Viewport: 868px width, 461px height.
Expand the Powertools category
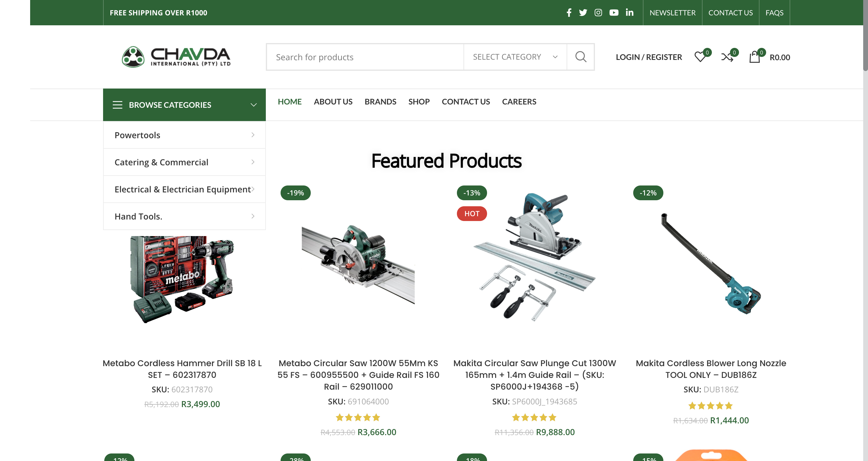click(184, 135)
